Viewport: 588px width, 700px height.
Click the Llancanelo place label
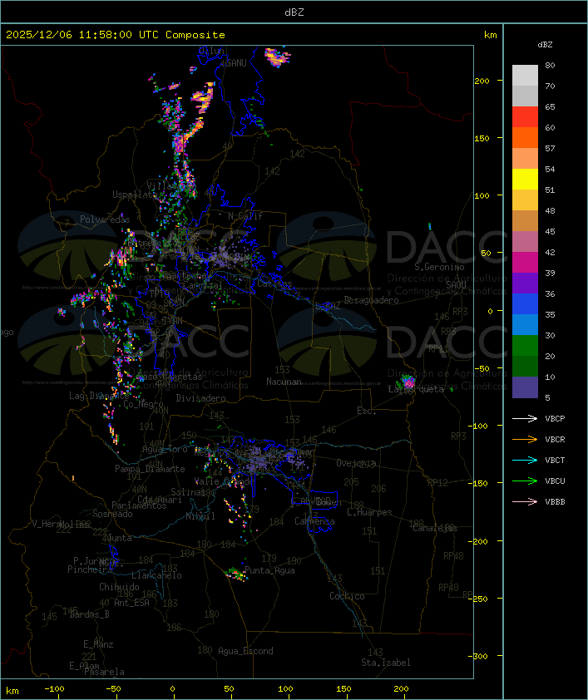coord(156,575)
